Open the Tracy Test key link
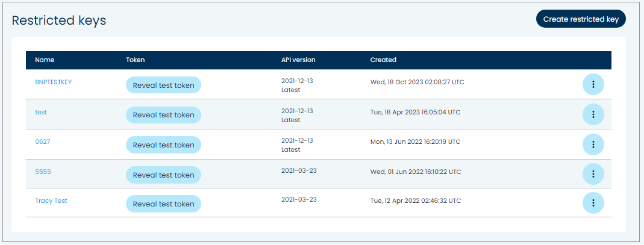The image size is (644, 245). click(51, 201)
